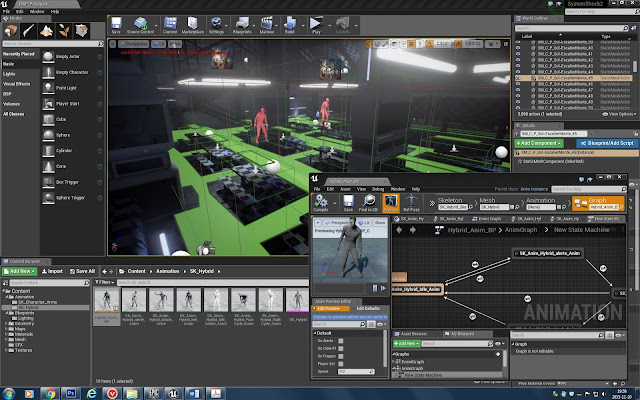Switch to the Asset Browser tab

pyautogui.click(x=413, y=334)
